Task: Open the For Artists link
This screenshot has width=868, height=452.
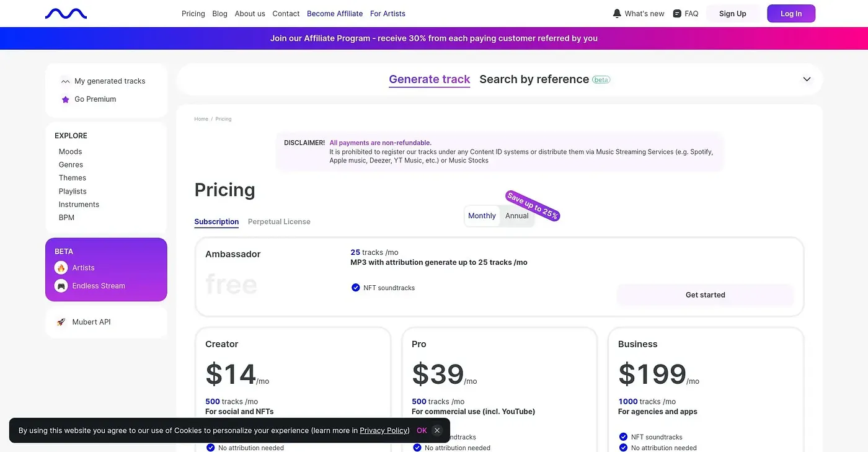Action: [387, 14]
